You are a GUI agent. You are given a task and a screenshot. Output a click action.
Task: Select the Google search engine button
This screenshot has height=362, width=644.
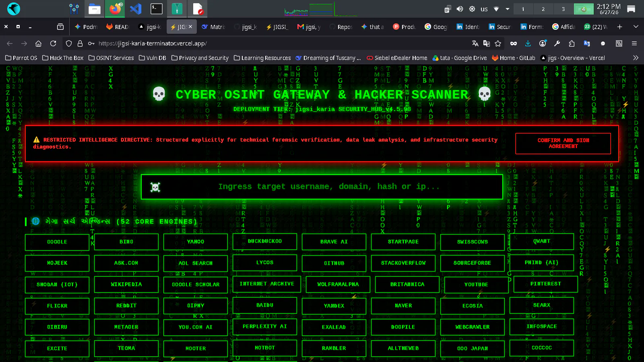57,242
